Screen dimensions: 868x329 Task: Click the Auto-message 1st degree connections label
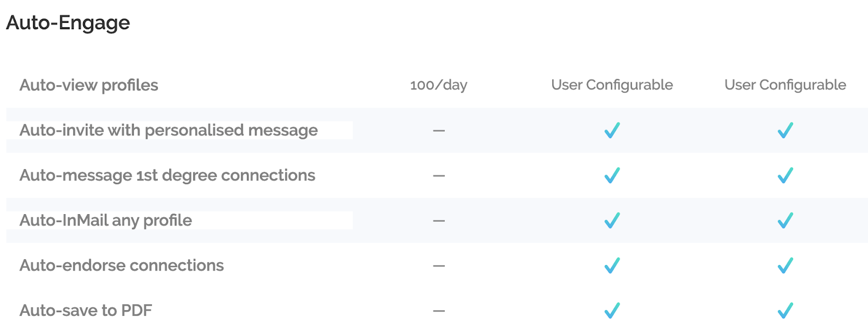coord(167,175)
